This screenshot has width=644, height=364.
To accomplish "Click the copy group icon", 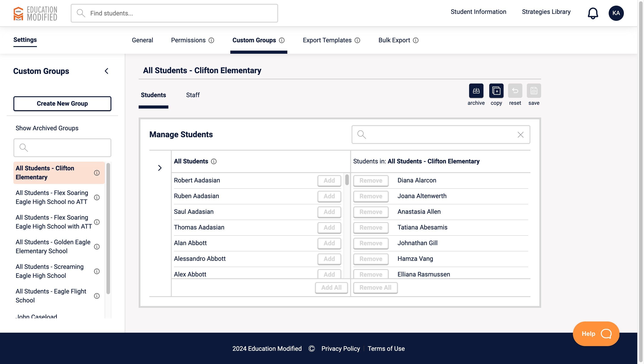I will [x=496, y=91].
